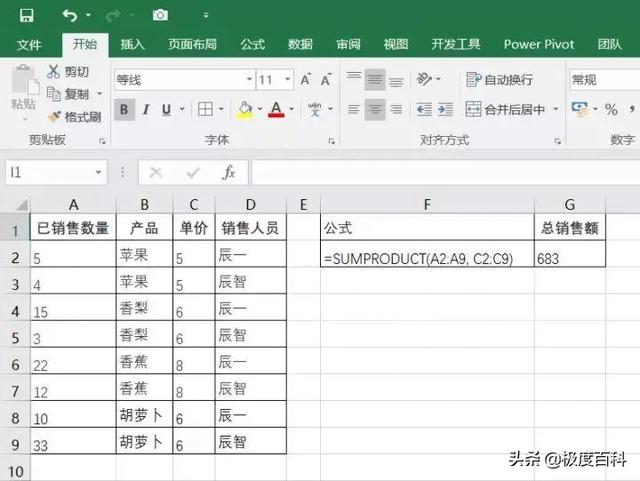Apply yellow fill color bucket
Screen dimensions: 640x481
(244, 109)
